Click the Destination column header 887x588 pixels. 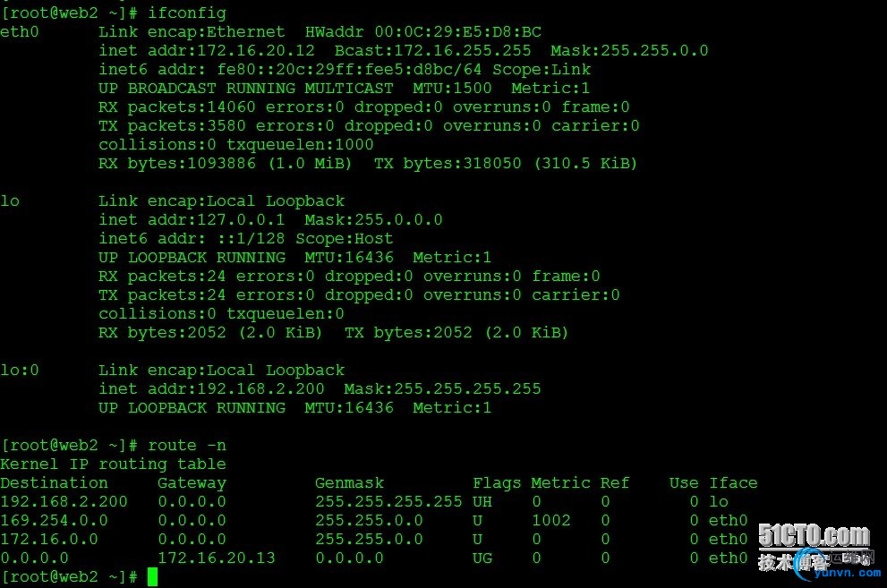click(x=54, y=482)
